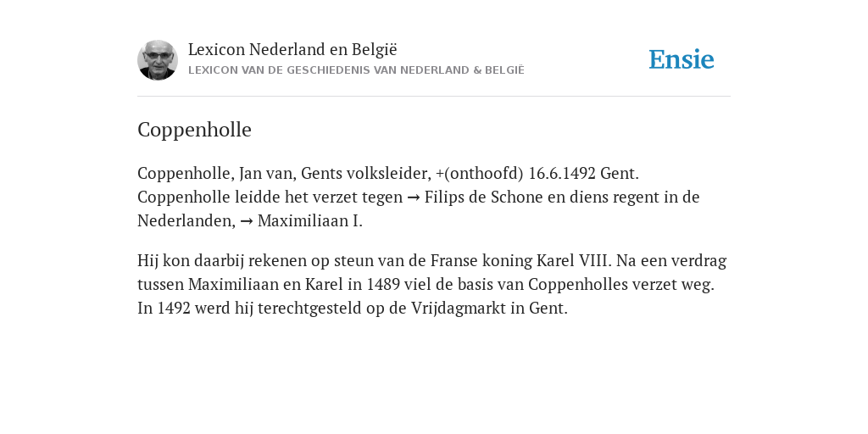Click the first paragraph about Jan van Coppenholle
Viewport: 868px width, 434px height.
click(419, 197)
